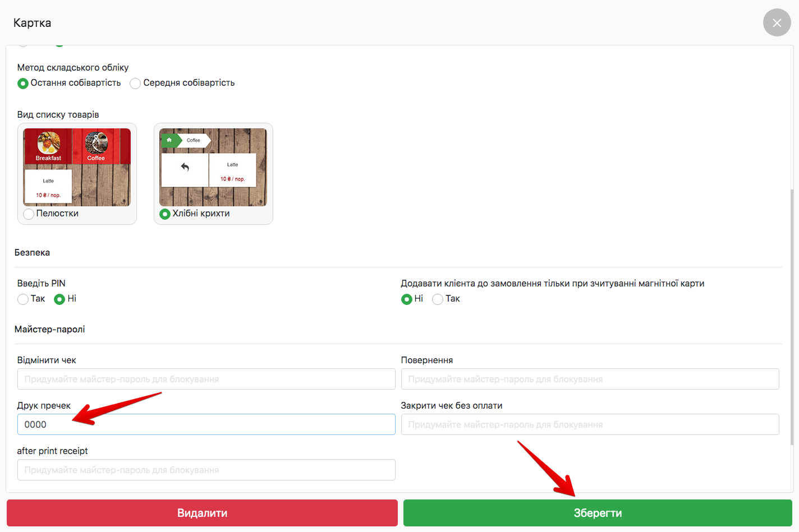Select Ні for magnetic card client option

(x=407, y=299)
